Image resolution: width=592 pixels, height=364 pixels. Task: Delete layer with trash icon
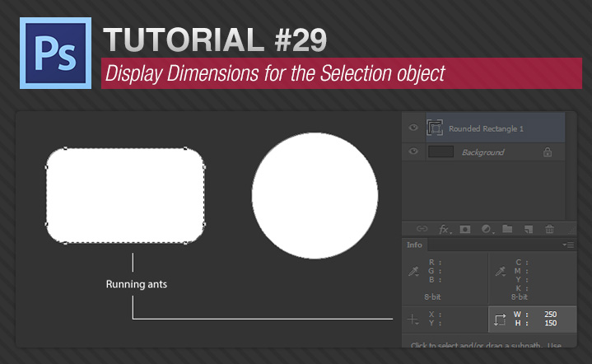(550, 229)
